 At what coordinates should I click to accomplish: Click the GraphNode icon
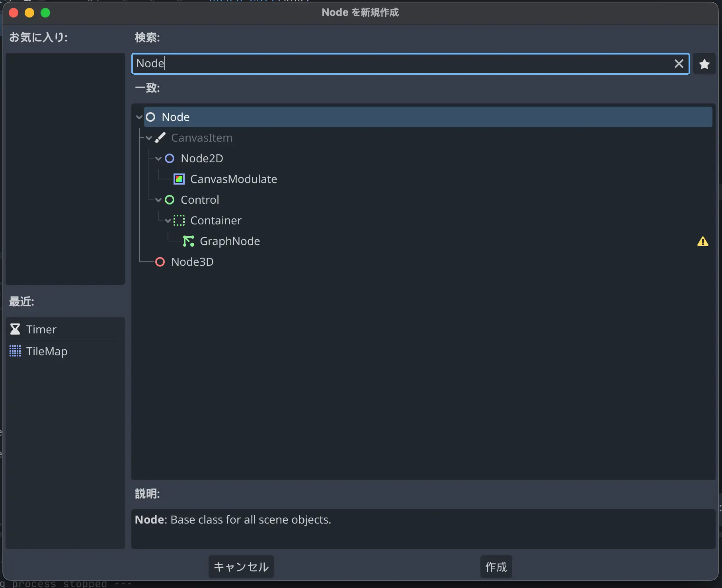pyautogui.click(x=189, y=241)
